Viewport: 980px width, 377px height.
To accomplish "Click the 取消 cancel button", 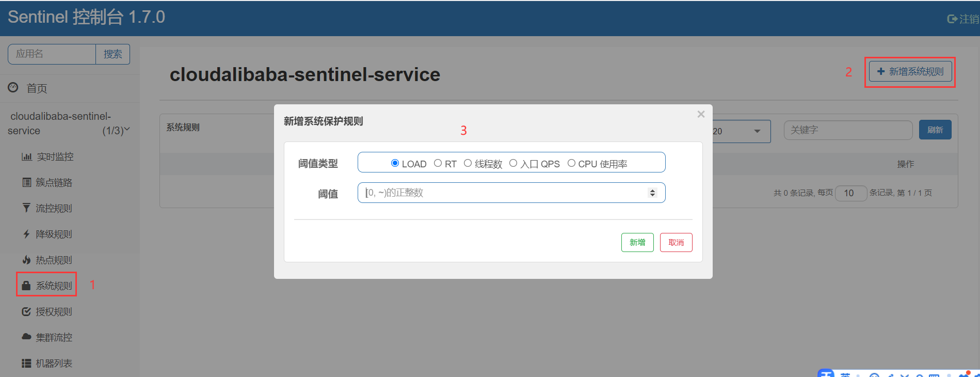I will pos(676,242).
